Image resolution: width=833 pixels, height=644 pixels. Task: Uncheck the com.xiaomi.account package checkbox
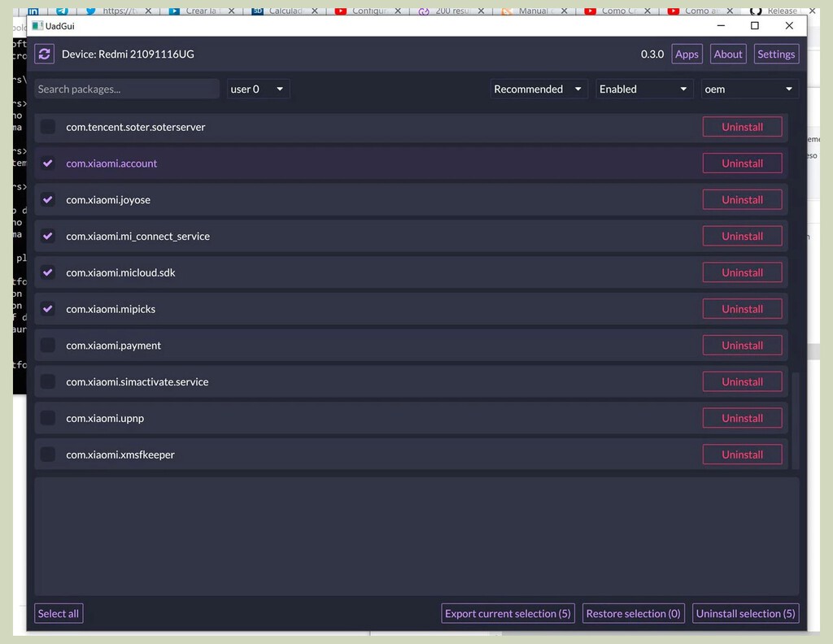(48, 163)
